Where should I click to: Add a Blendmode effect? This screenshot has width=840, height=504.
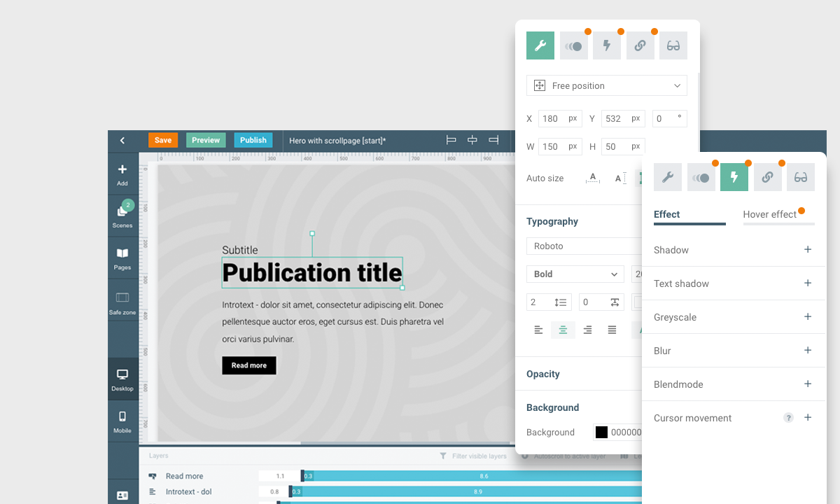point(808,384)
